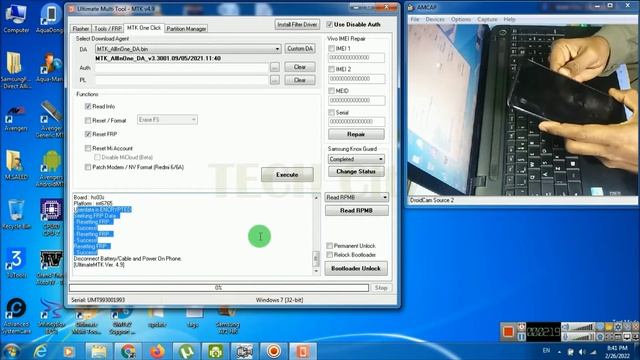Open the 3uTools desktop shortcut

pyautogui.click(x=16, y=264)
